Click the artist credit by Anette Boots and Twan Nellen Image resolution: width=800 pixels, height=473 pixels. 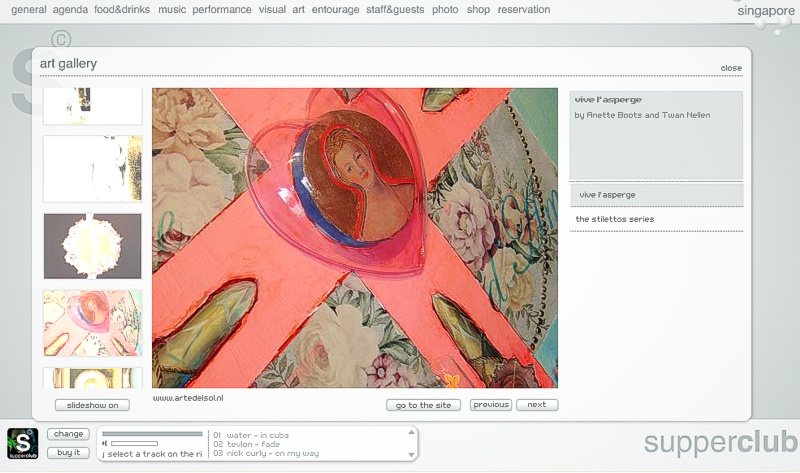point(642,115)
